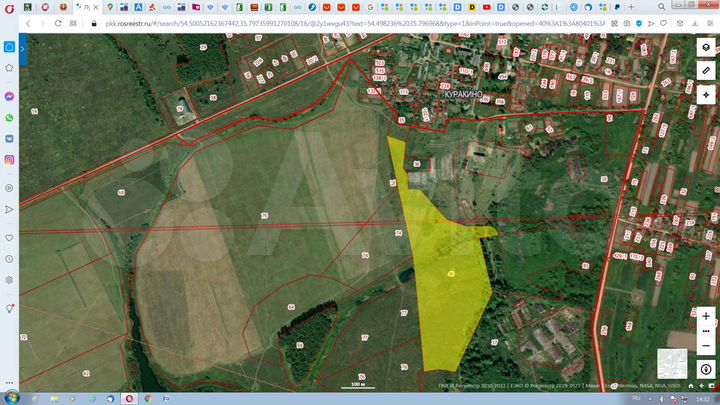This screenshot has height=405, width=720.
Task: Zoom in on the map
Action: 706,315
